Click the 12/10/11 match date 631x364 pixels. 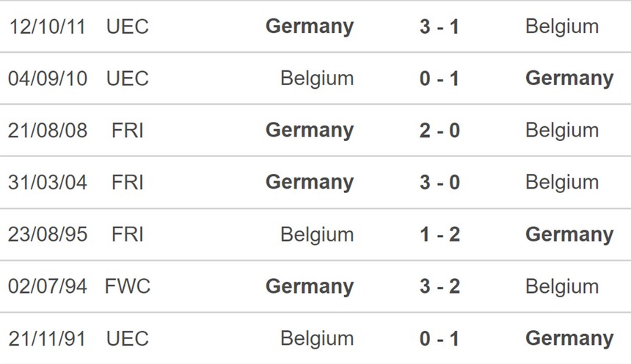47,26
